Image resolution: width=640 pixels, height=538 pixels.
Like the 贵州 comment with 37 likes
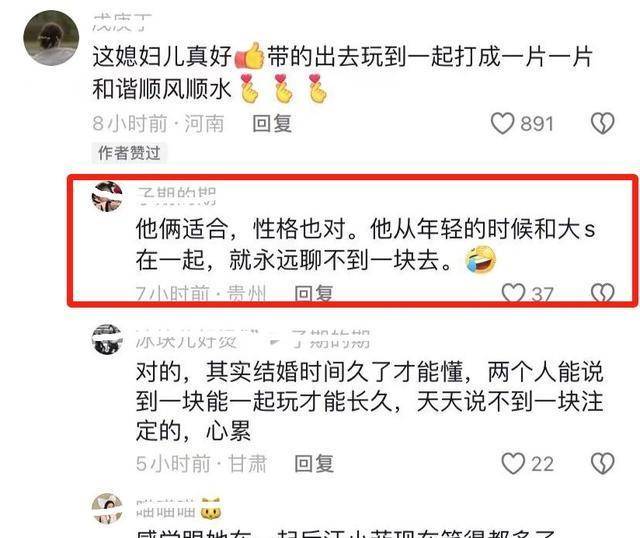point(513,293)
